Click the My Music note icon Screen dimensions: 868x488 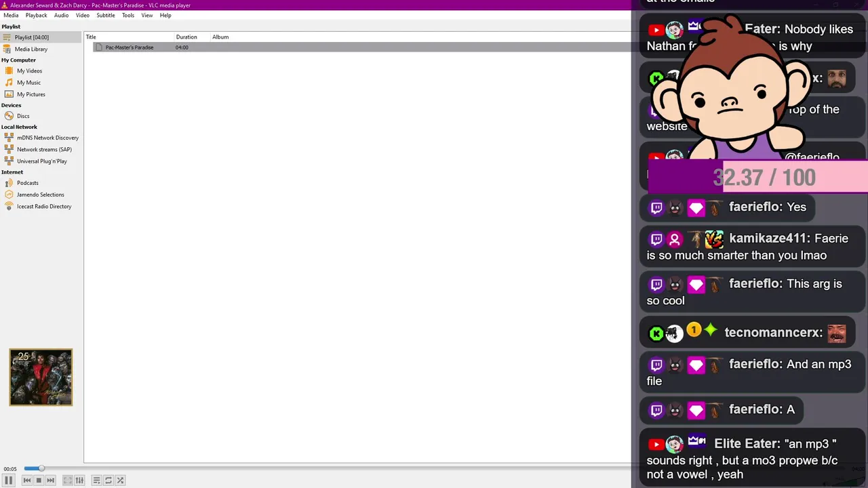9,83
